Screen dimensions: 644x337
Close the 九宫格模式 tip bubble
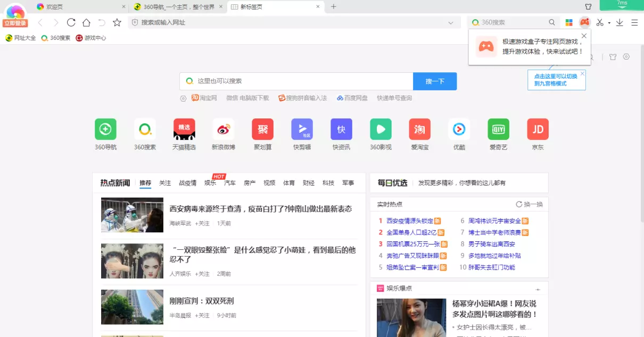582,73
